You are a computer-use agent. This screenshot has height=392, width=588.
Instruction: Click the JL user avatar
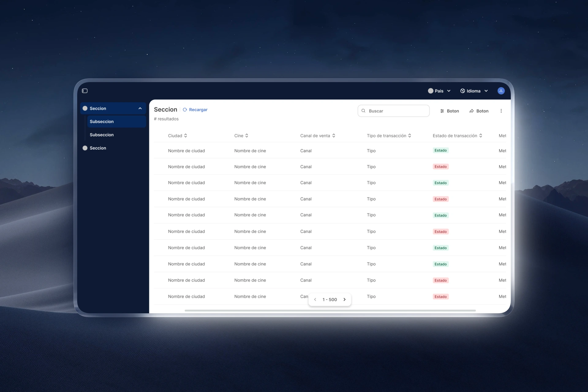[501, 91]
